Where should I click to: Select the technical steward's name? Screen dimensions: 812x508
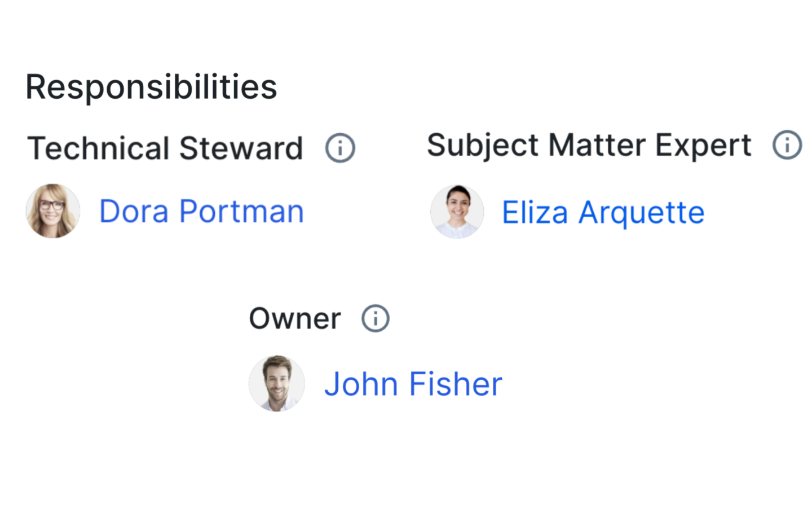pos(201,212)
